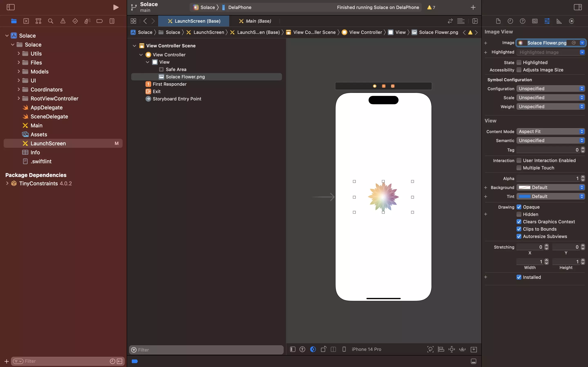The image size is (588, 367).
Task: Run the Solace scheme with play button
Action: click(116, 7)
